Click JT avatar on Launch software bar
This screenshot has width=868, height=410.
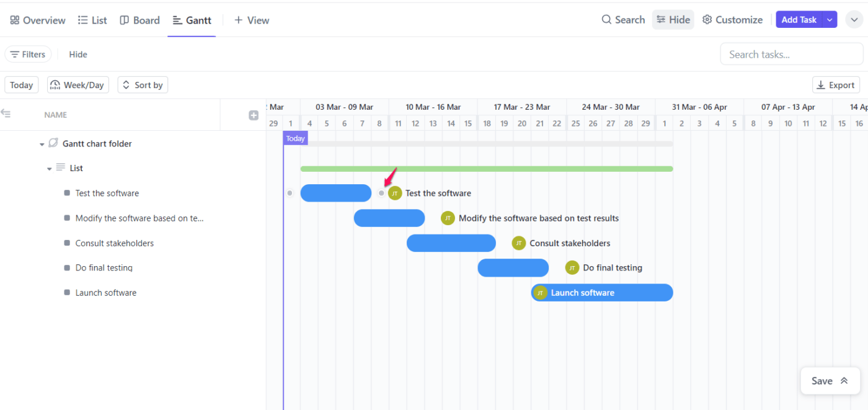tap(541, 293)
